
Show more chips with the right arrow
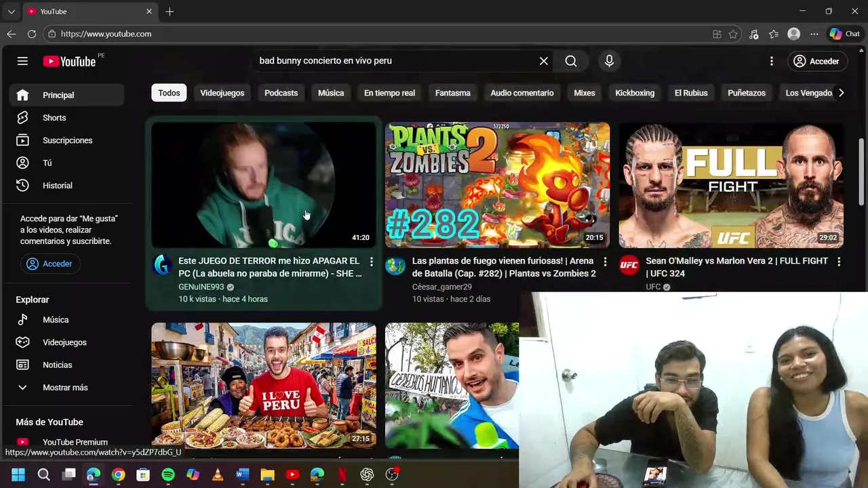[841, 93]
